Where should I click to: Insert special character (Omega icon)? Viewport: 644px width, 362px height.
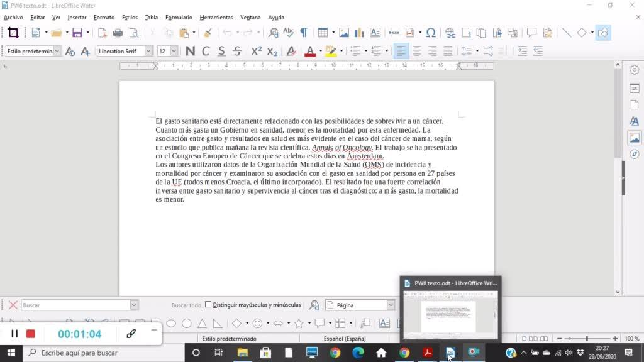point(431,33)
